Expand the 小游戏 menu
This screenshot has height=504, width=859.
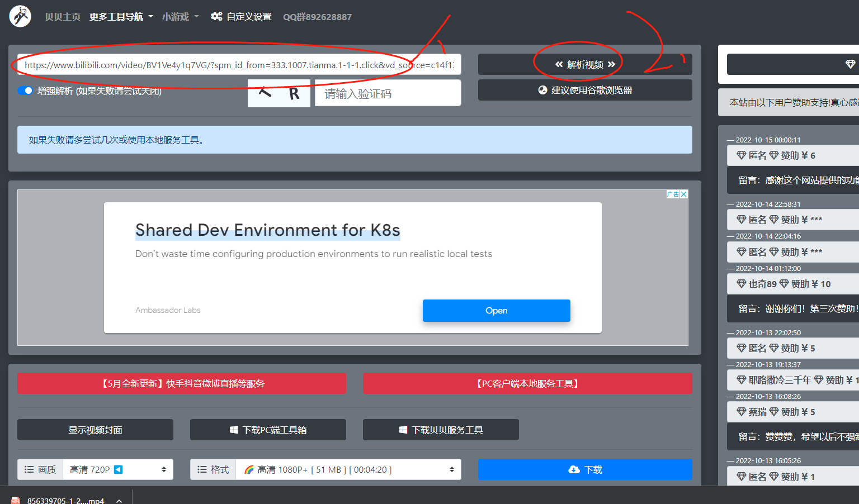180,17
